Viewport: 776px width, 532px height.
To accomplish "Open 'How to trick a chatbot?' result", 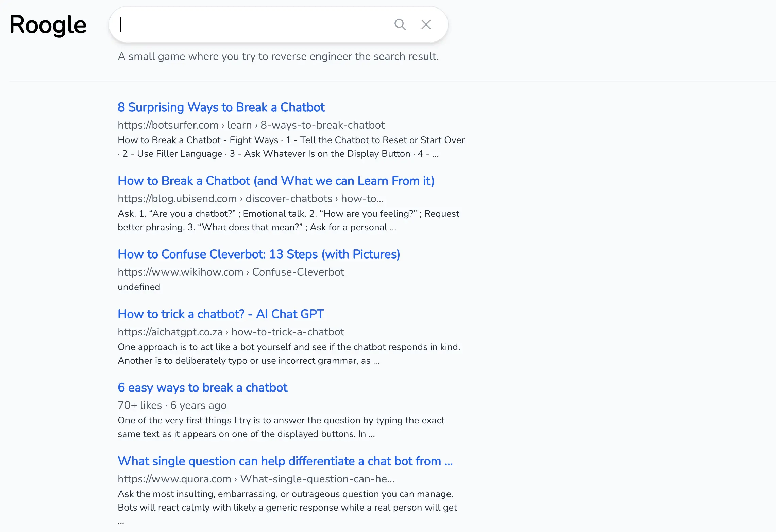I will pyautogui.click(x=221, y=314).
